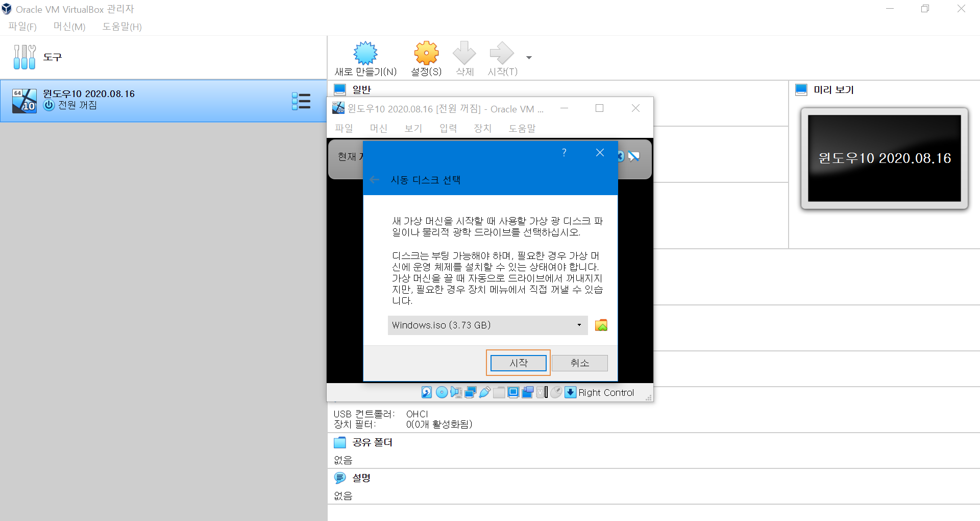980x521 pixels.
Task: Click the host key arrow icon
Action: tap(571, 392)
